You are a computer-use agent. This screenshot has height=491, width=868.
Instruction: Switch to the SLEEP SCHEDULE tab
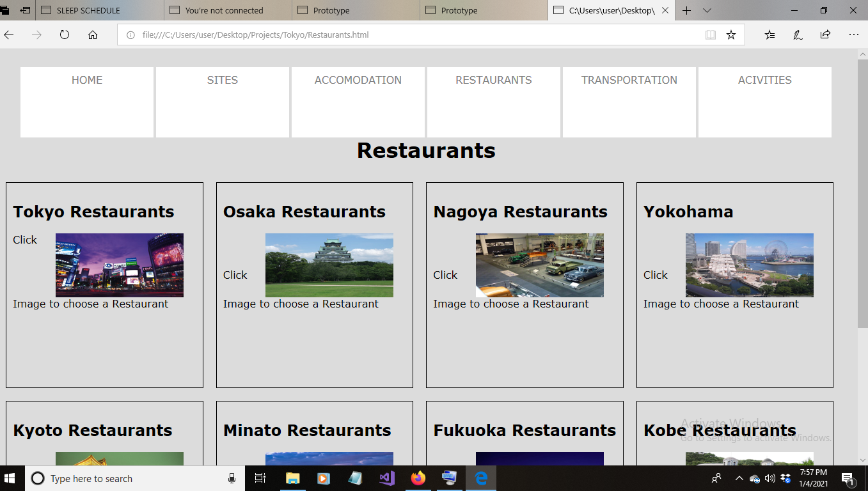[100, 10]
